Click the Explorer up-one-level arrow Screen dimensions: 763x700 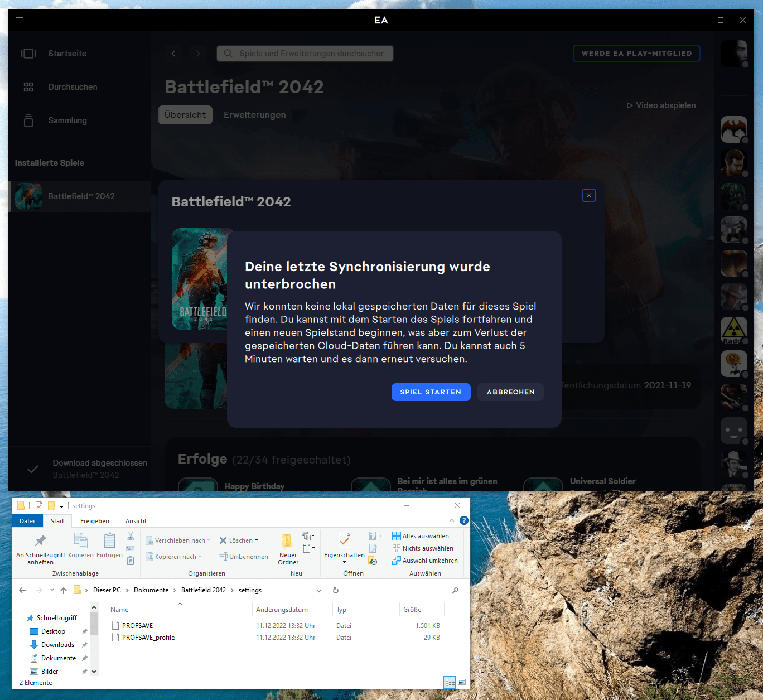pyautogui.click(x=64, y=590)
